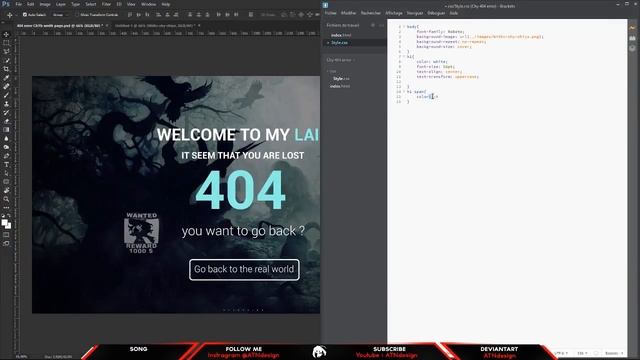Click the foreground color swatch
The width and height of the screenshot is (640, 360).
point(4,222)
